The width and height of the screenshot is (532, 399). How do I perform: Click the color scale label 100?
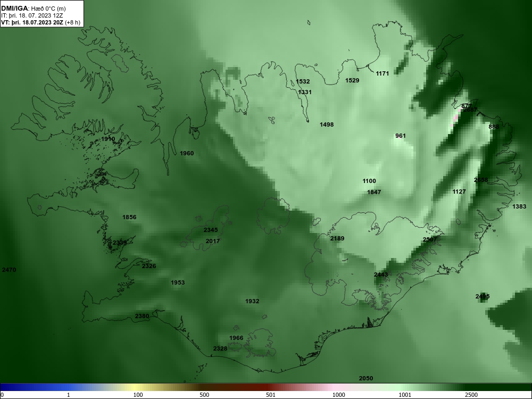tap(138, 395)
